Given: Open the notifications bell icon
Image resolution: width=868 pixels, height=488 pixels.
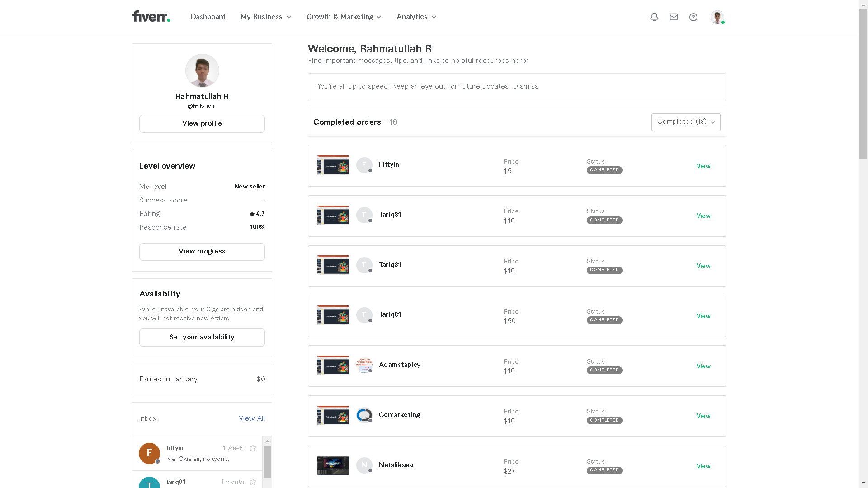Looking at the screenshot, I should 654,17.
